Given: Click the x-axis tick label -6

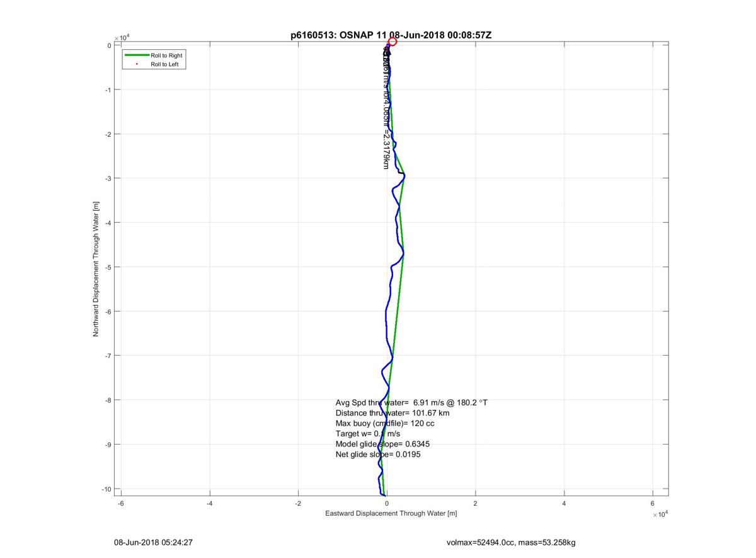Looking at the screenshot, I should pyautogui.click(x=120, y=503).
